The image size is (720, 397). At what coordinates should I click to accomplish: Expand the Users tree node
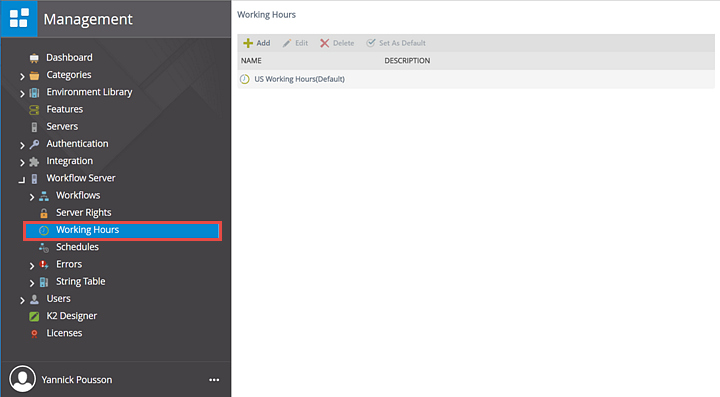[22, 300]
